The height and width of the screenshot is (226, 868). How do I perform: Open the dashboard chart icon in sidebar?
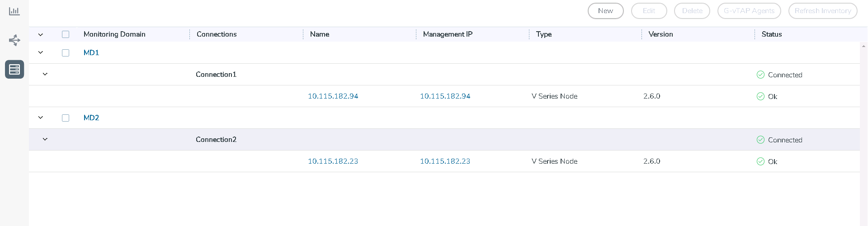(14, 11)
